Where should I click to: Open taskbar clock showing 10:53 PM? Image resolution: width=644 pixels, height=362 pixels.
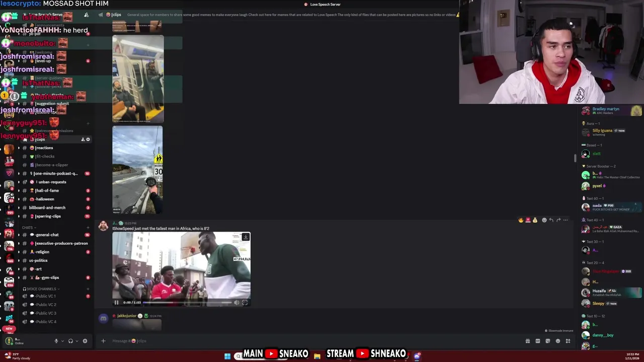coord(633,356)
